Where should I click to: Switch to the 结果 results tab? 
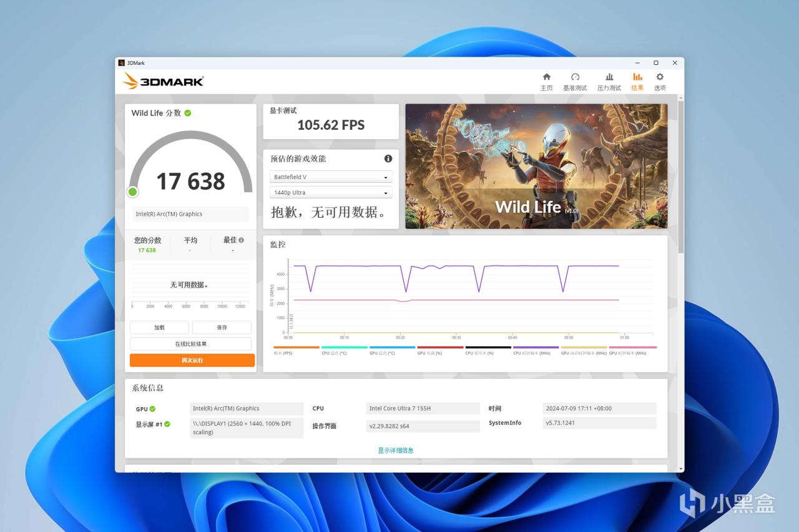click(637, 82)
